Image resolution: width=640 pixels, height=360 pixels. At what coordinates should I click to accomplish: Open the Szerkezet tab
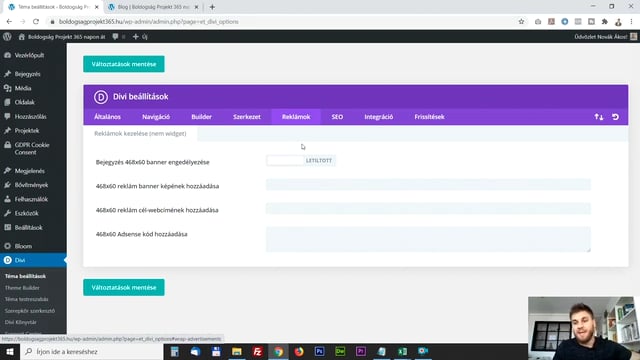[x=247, y=117]
